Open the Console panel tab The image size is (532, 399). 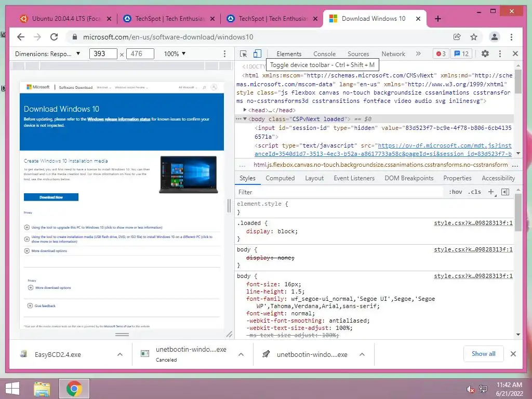(x=324, y=54)
